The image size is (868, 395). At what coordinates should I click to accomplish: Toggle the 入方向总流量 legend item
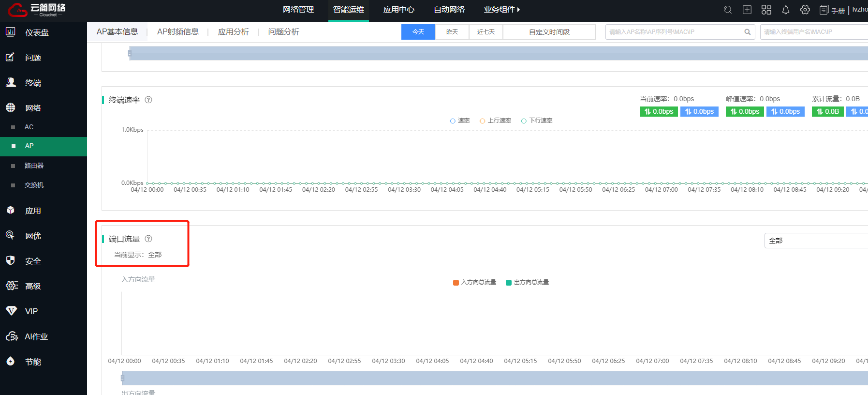pyautogui.click(x=474, y=282)
